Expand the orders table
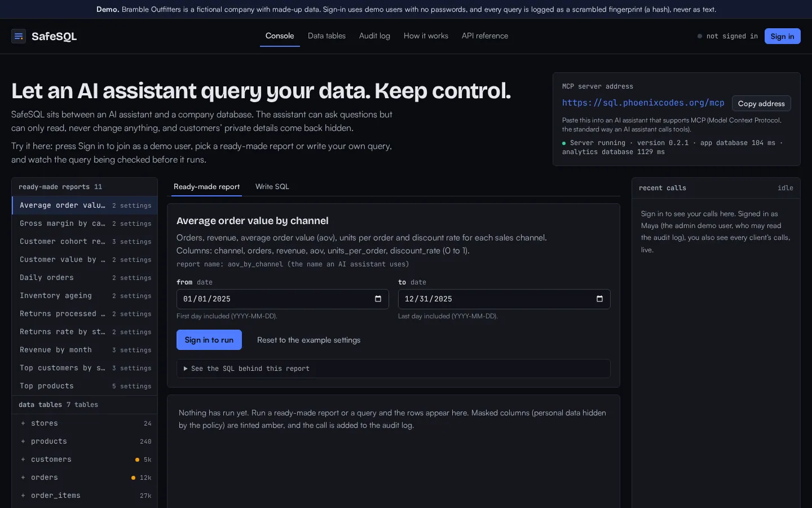The width and height of the screenshot is (812, 508). point(85,478)
